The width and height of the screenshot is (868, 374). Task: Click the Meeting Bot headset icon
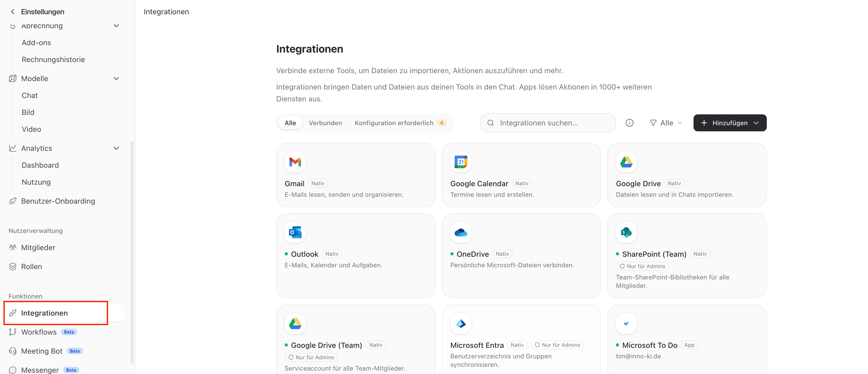12,351
